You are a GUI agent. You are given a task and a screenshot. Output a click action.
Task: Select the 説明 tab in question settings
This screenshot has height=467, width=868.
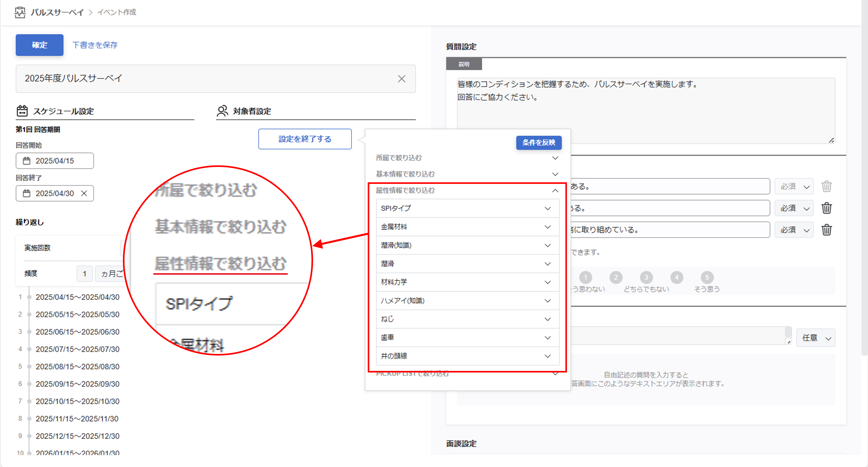click(x=464, y=64)
